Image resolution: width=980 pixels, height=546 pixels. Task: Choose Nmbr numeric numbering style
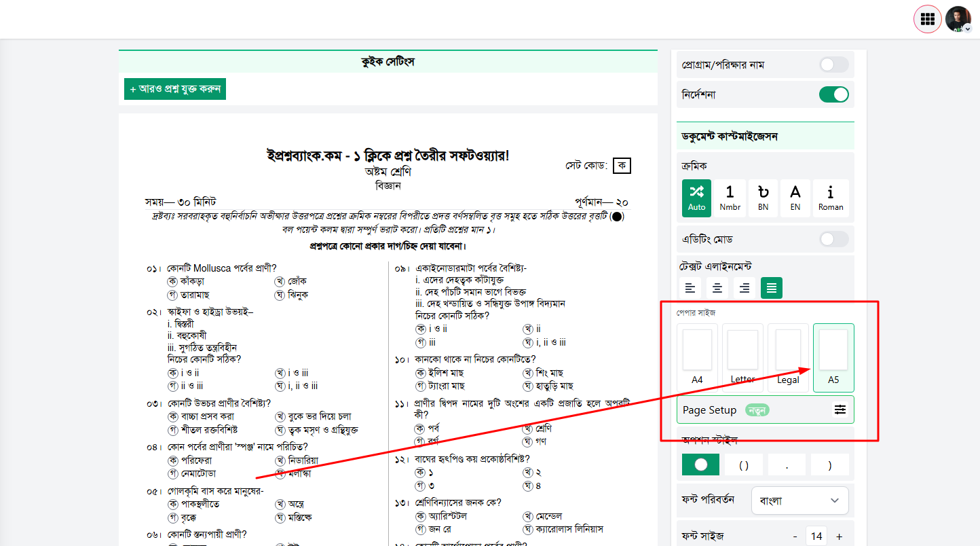[x=730, y=198]
